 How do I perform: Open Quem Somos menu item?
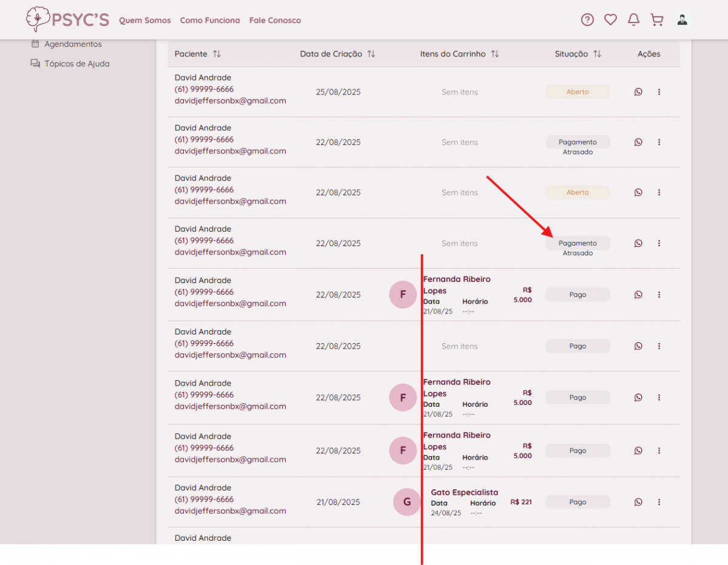tap(145, 21)
